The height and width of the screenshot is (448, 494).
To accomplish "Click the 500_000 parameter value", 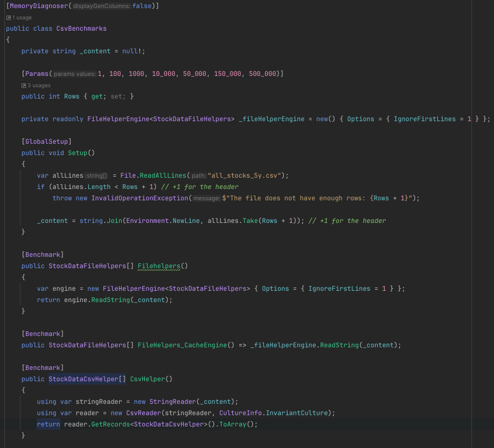I will (263, 74).
